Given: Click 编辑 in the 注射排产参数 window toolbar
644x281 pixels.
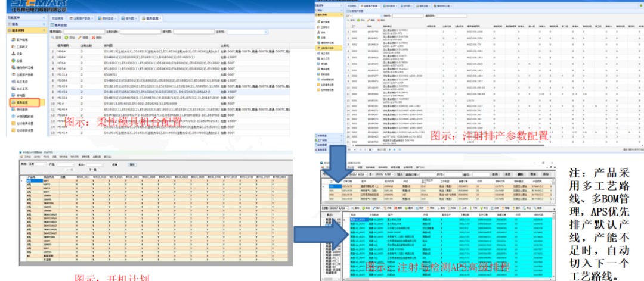Looking at the screenshot, I should pos(371,20).
